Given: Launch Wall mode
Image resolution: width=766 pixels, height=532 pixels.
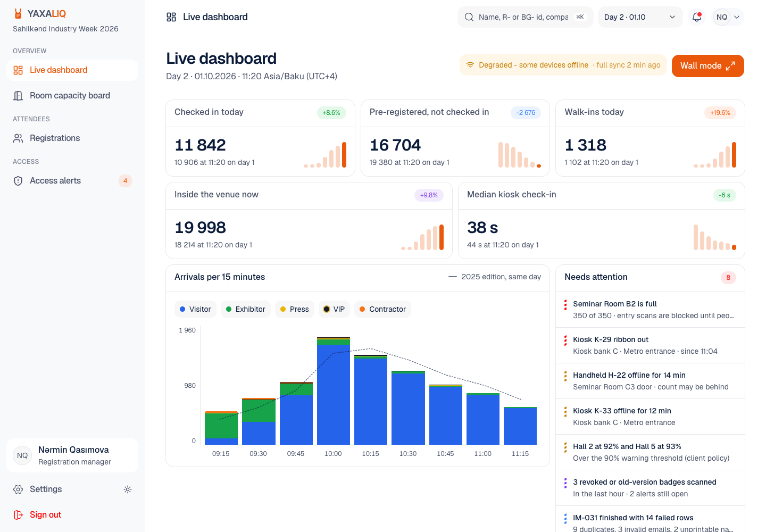Looking at the screenshot, I should 707,66.
